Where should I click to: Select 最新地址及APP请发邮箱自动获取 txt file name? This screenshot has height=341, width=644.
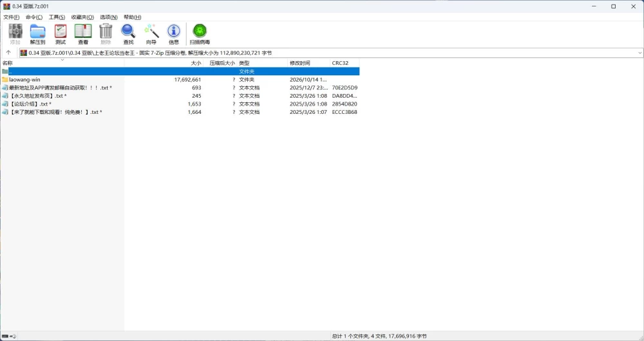pos(61,88)
